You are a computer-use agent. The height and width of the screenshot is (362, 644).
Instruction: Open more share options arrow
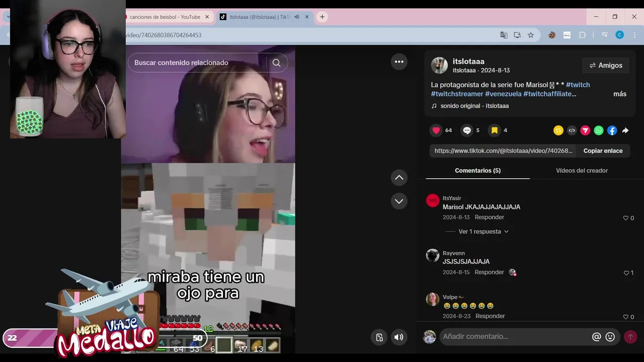625,130
